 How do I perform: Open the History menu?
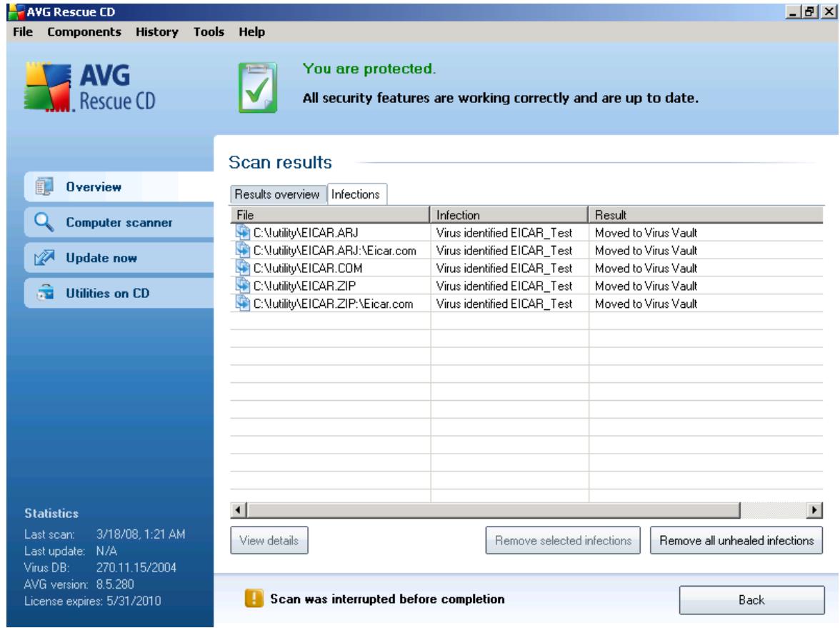click(x=157, y=31)
